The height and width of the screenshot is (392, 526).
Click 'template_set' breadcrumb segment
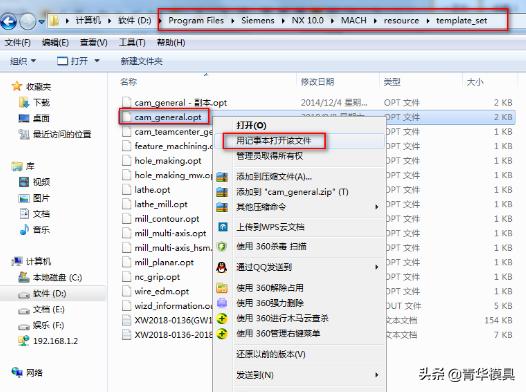point(461,21)
